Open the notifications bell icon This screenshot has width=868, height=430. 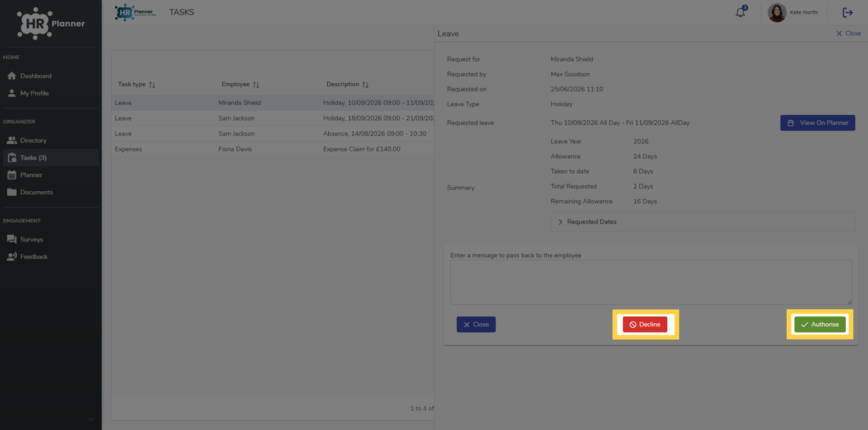(740, 12)
